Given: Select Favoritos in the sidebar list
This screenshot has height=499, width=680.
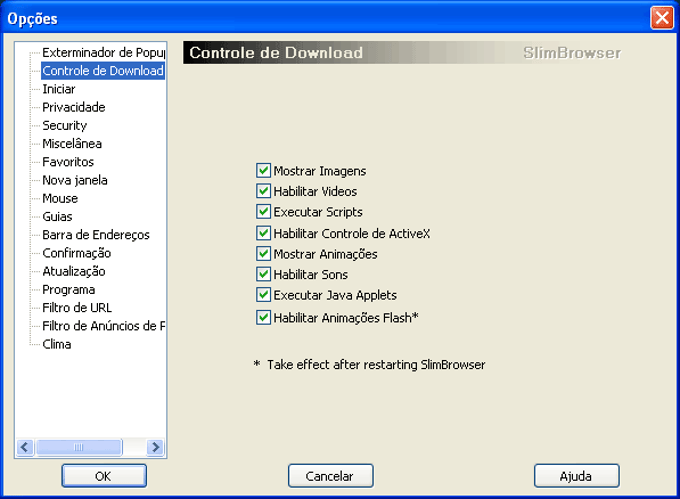Looking at the screenshot, I should point(68,162).
